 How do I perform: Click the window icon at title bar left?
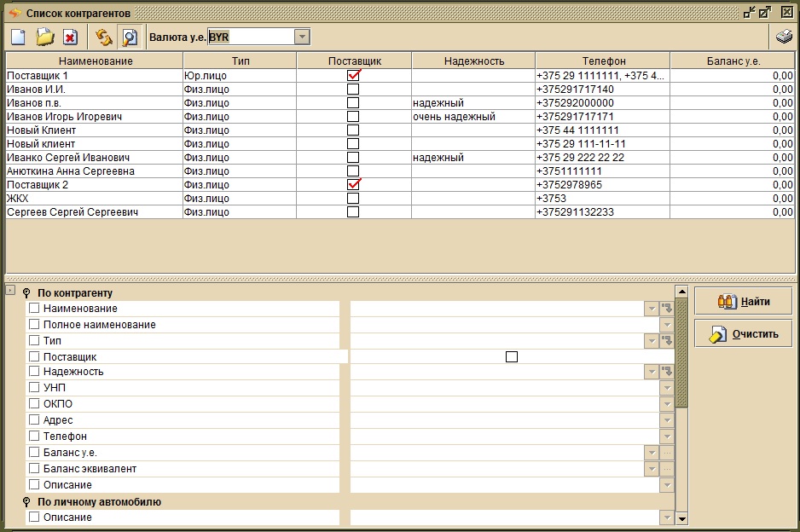(15, 13)
